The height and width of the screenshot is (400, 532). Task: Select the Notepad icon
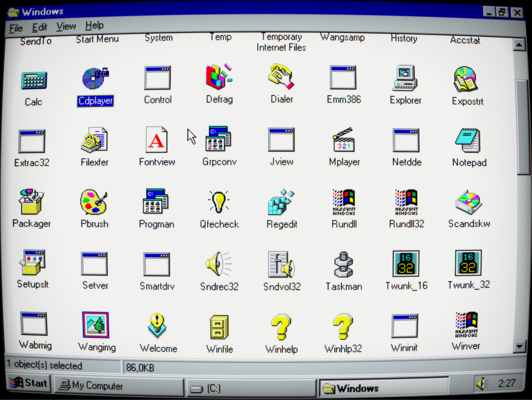[x=468, y=140]
